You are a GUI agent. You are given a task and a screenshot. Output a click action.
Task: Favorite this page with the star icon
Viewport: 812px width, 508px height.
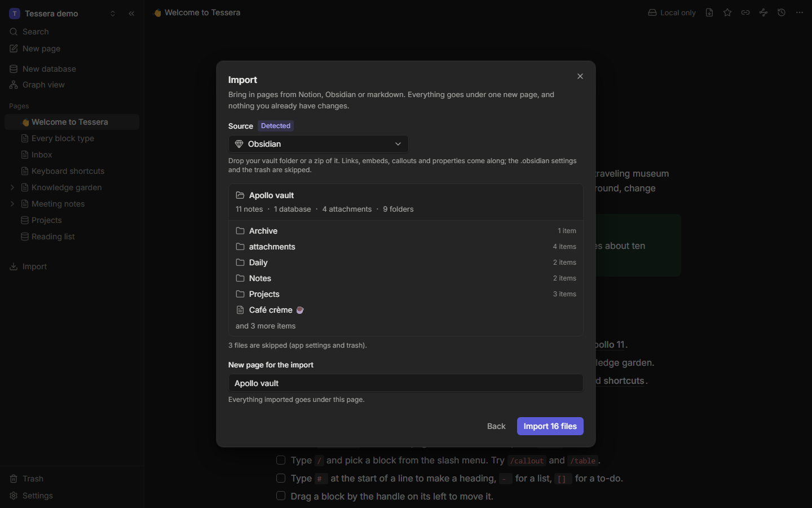tap(727, 12)
